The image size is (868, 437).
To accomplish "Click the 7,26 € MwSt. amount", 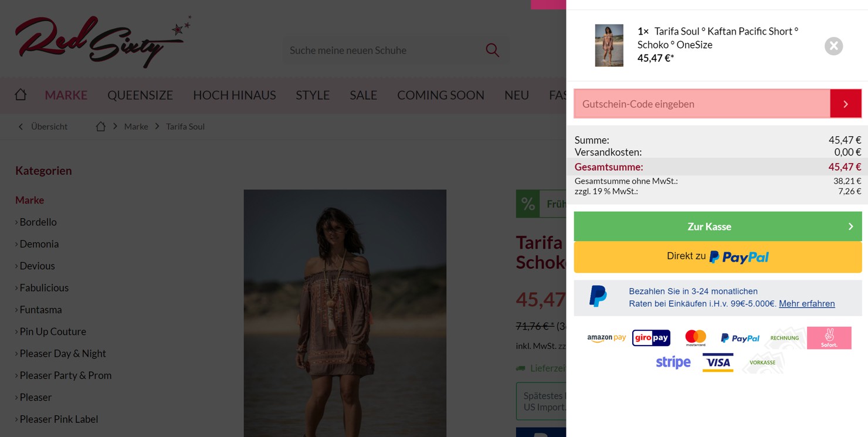I will pyautogui.click(x=849, y=191).
